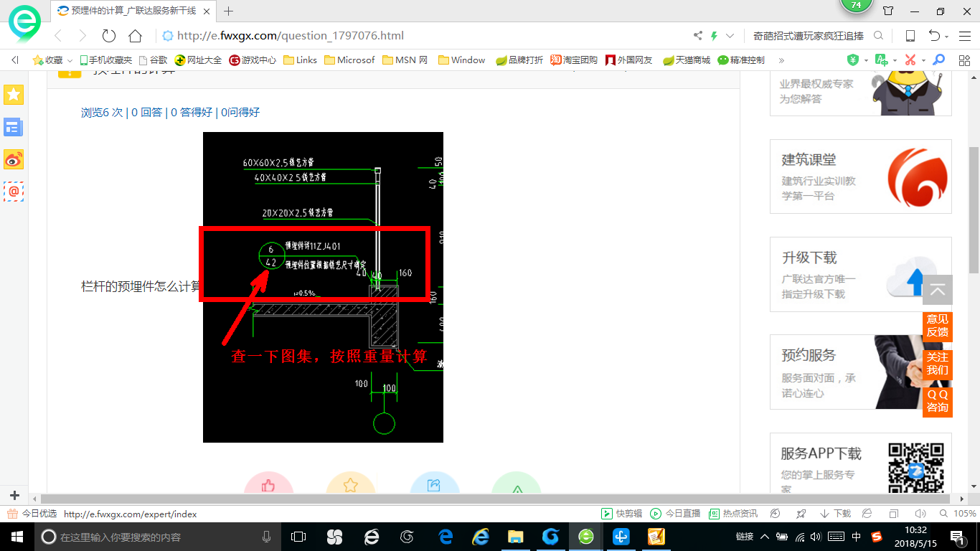Viewport: 980px width, 551px height.
Task: Open 品牌打折 bookmark
Action: coord(519,60)
